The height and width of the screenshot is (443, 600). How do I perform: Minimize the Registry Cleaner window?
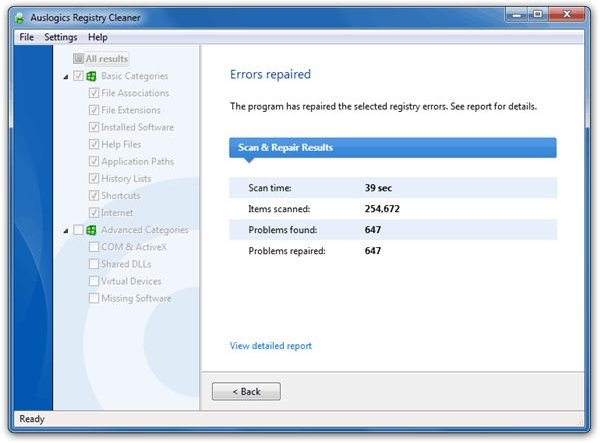pos(517,15)
